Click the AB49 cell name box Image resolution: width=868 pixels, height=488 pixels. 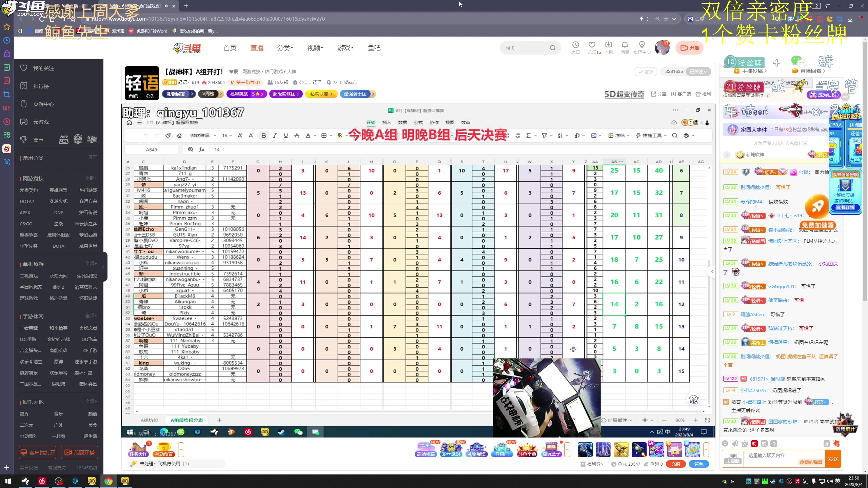(x=152, y=149)
